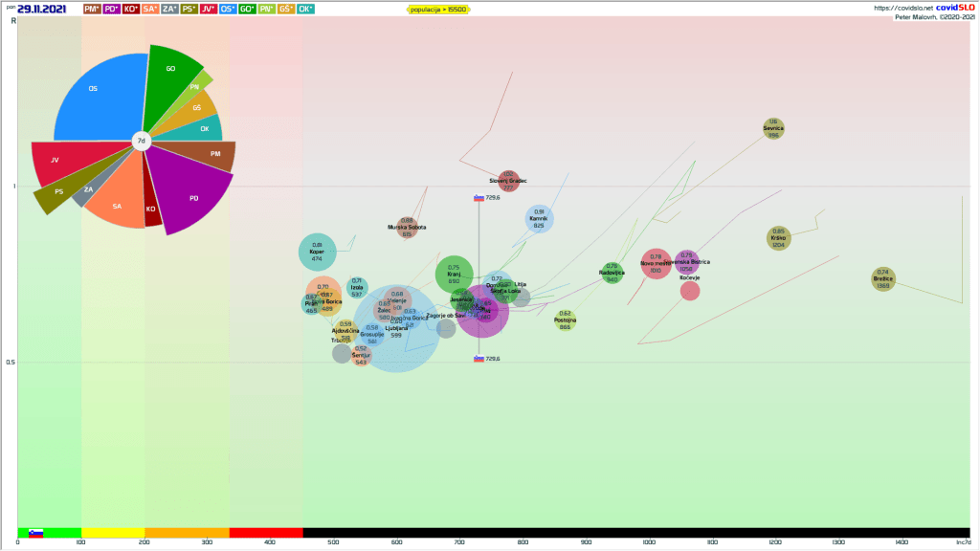This screenshot has width=980, height=551.
Task: Select the JV* red legend tag
Action: [208, 9]
